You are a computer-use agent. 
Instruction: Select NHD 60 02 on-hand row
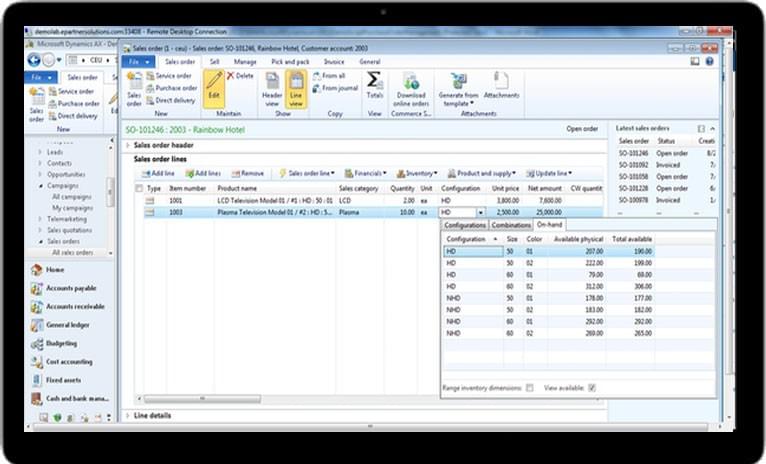(549, 334)
